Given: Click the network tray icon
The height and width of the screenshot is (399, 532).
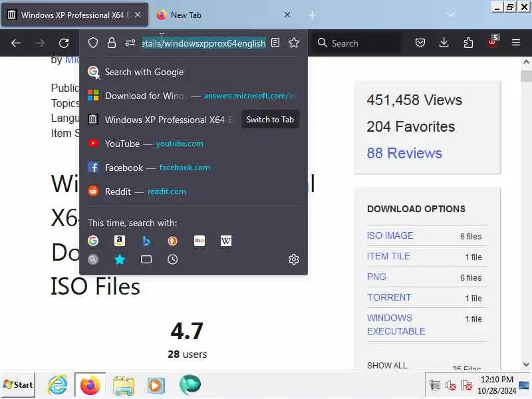Looking at the screenshot, I should [435, 386].
